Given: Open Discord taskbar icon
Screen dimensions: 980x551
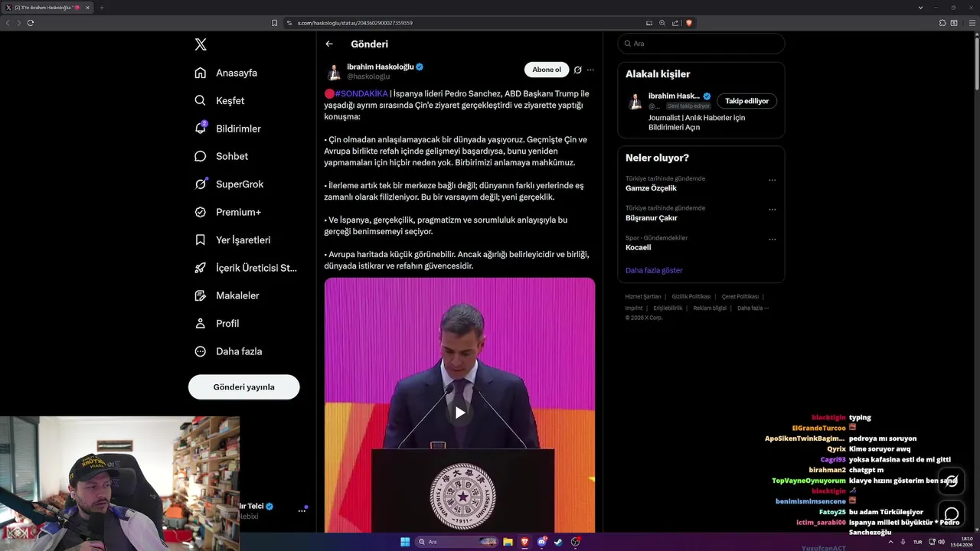Looking at the screenshot, I should click(x=542, y=542).
